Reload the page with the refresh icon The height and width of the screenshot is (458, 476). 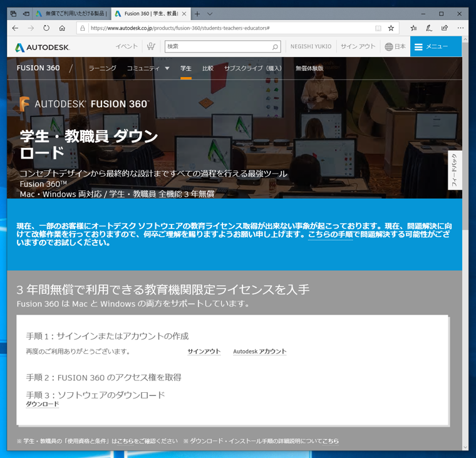[46, 28]
